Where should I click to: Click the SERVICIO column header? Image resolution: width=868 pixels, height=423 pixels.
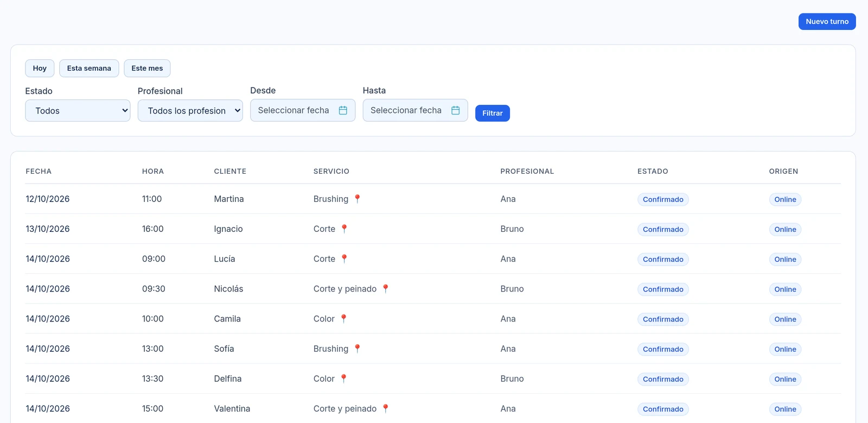[x=331, y=171]
